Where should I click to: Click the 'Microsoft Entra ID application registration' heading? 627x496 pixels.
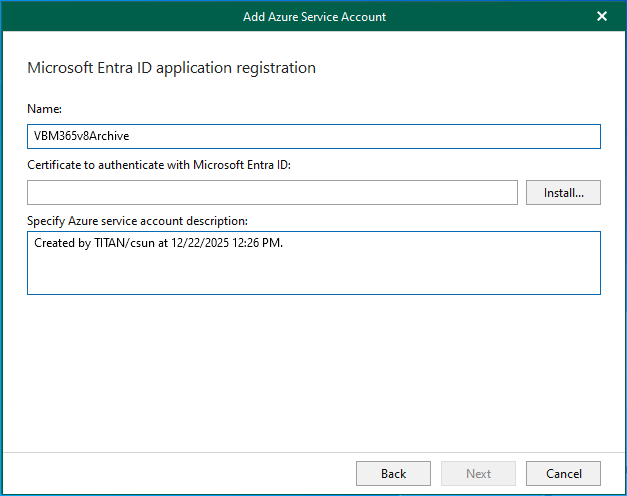[171, 68]
